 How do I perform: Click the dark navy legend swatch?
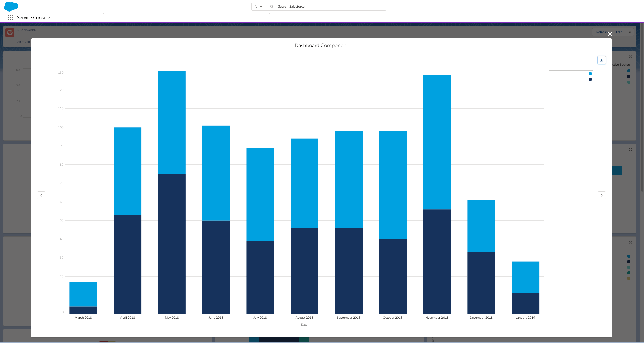[590, 79]
